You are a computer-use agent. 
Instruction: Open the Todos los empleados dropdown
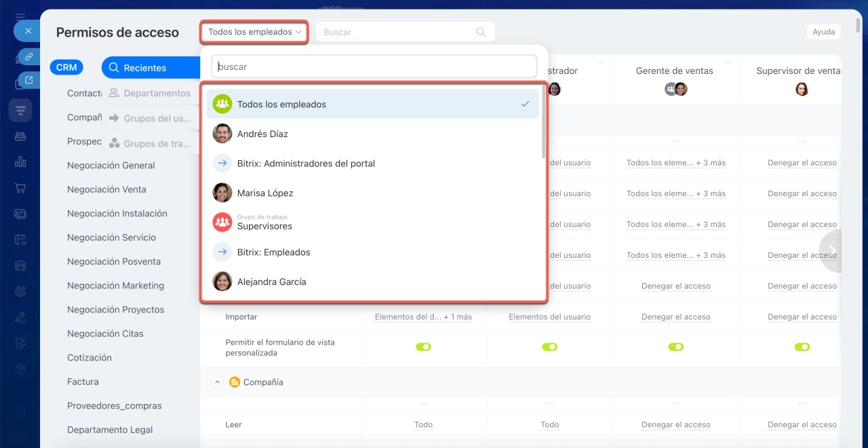[x=254, y=32]
